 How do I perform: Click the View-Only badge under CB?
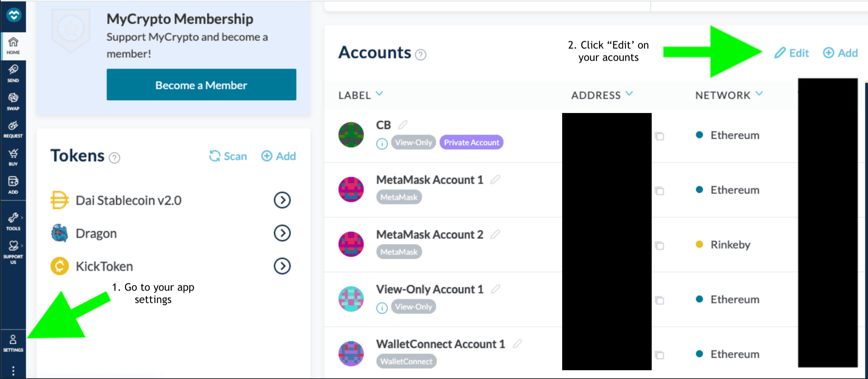pos(413,142)
